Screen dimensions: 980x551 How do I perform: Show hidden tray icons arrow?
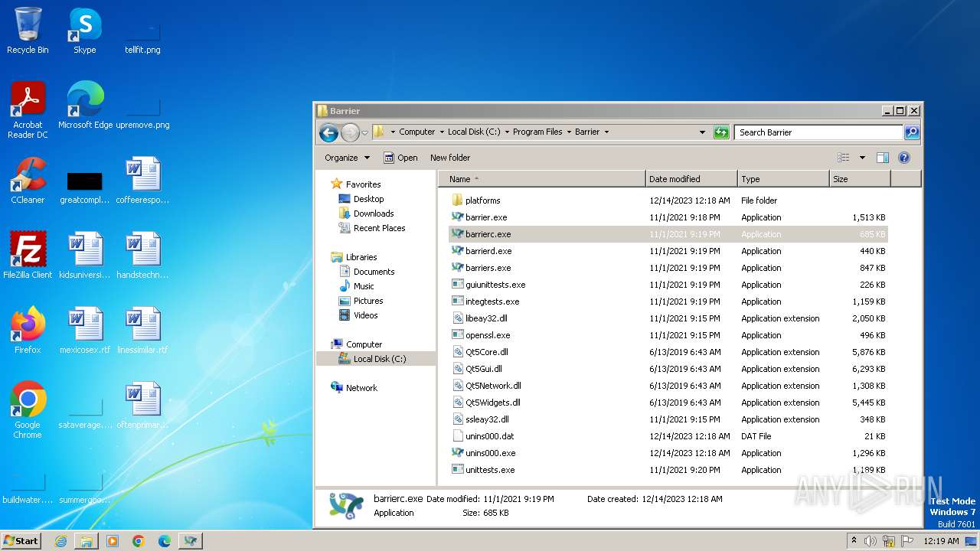[854, 541]
